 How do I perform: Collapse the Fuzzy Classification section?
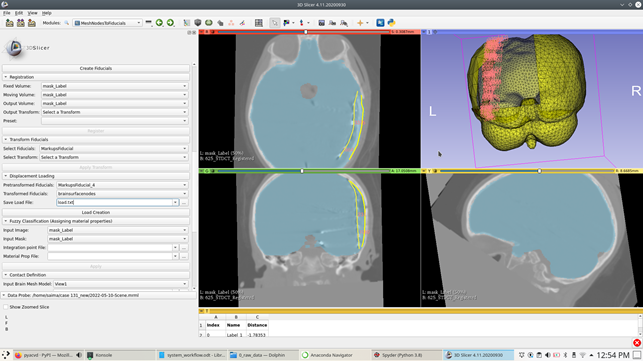[x=95, y=221]
